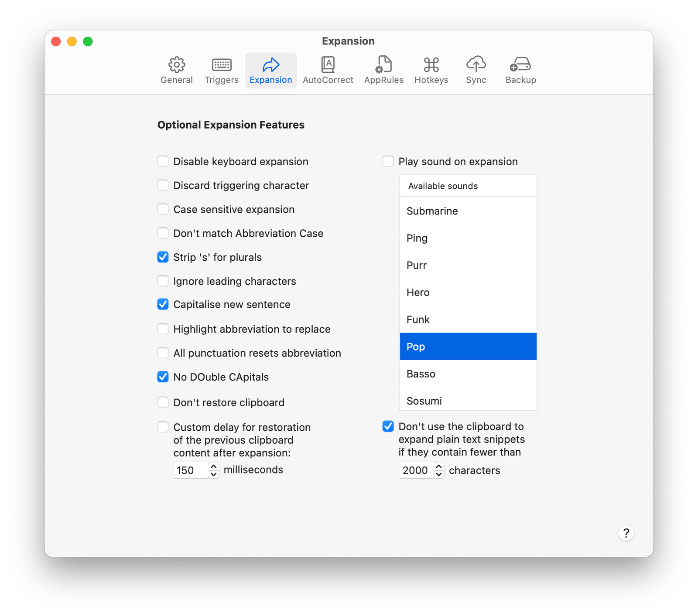This screenshot has height=616, width=698.
Task: Turn off No DOuble CApitals checkbox
Action: pos(163,377)
